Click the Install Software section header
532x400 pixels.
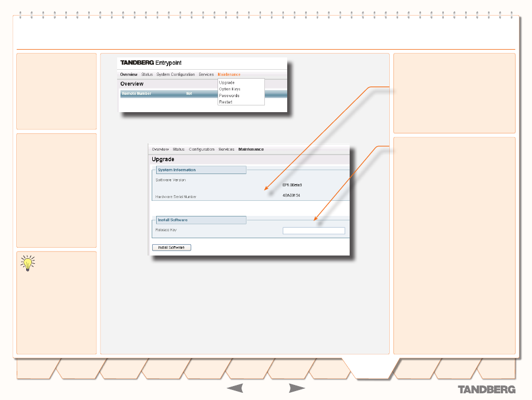[x=201, y=220]
